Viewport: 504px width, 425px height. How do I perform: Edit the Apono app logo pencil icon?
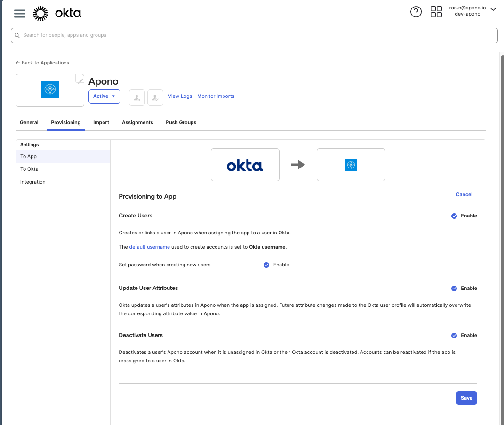coord(80,80)
